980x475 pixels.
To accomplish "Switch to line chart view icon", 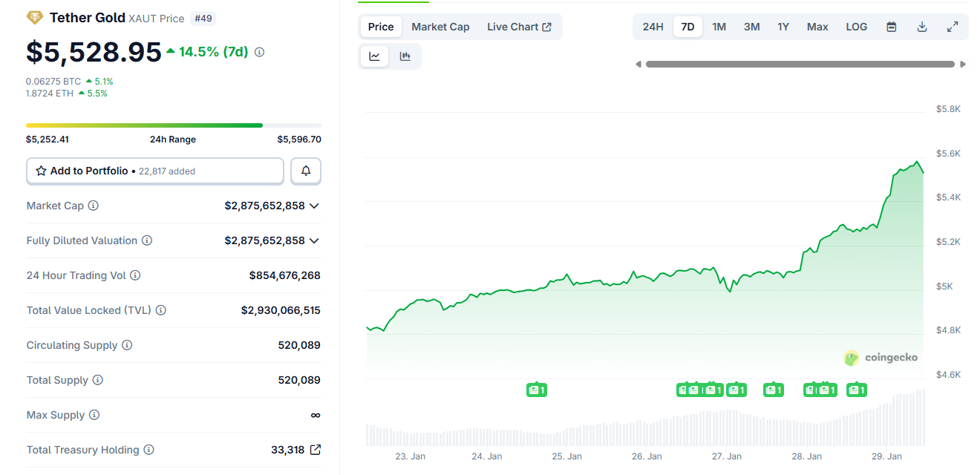I will click(x=374, y=56).
